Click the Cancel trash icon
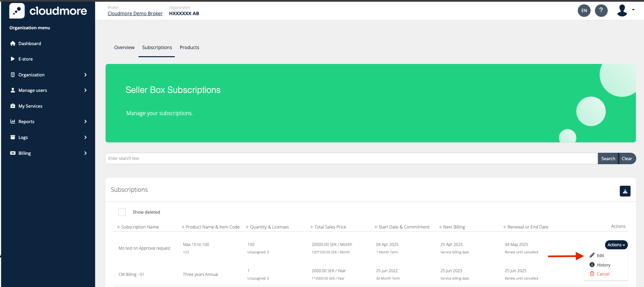Viewport: 644px width, 287px height. 592,274
